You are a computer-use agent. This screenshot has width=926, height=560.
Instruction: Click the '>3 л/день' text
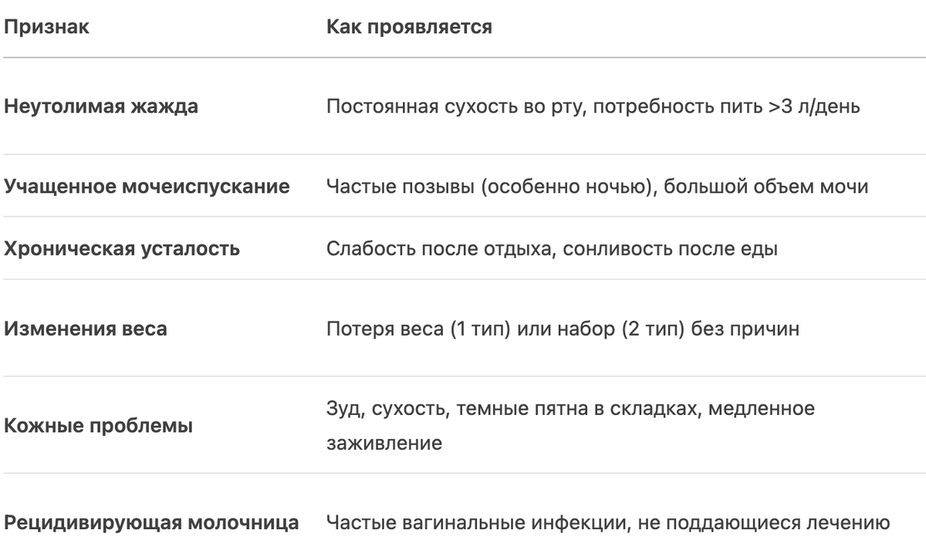pyautogui.click(x=814, y=106)
